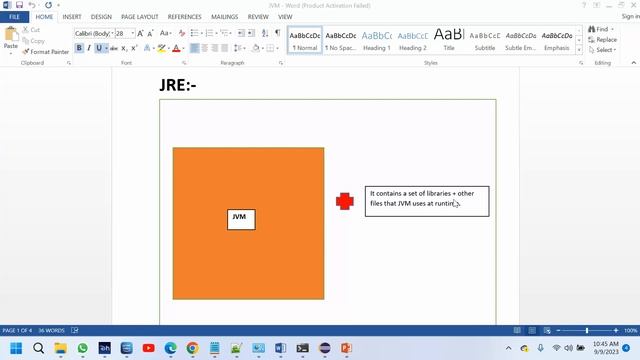Open the numbering list dropdown
640x360 pixels.
pos(216,33)
